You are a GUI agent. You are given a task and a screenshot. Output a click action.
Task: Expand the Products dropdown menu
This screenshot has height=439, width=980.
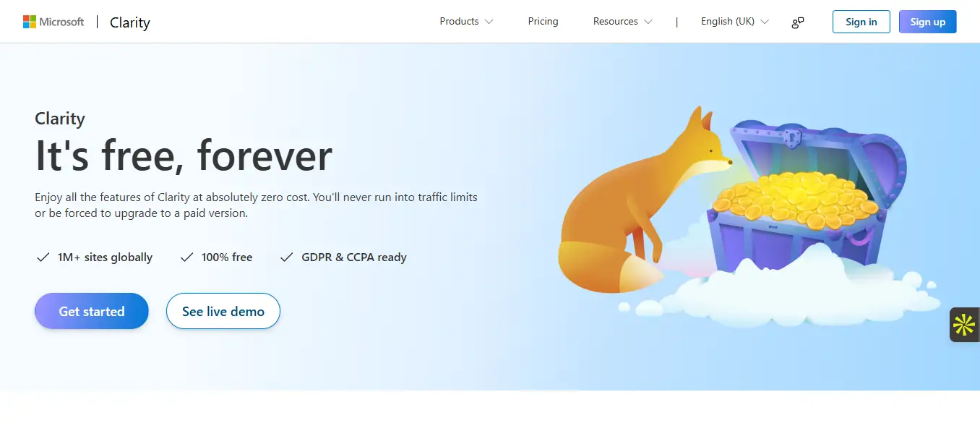[466, 22]
